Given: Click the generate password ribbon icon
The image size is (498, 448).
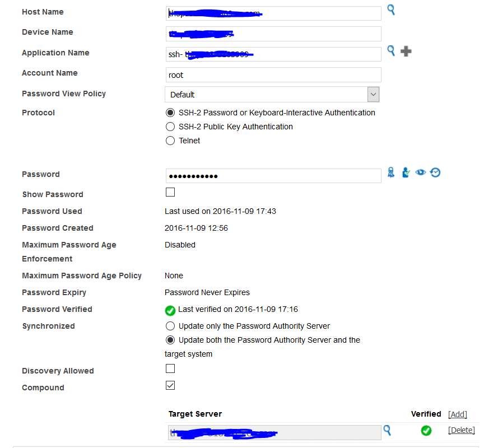Looking at the screenshot, I should pos(390,172).
